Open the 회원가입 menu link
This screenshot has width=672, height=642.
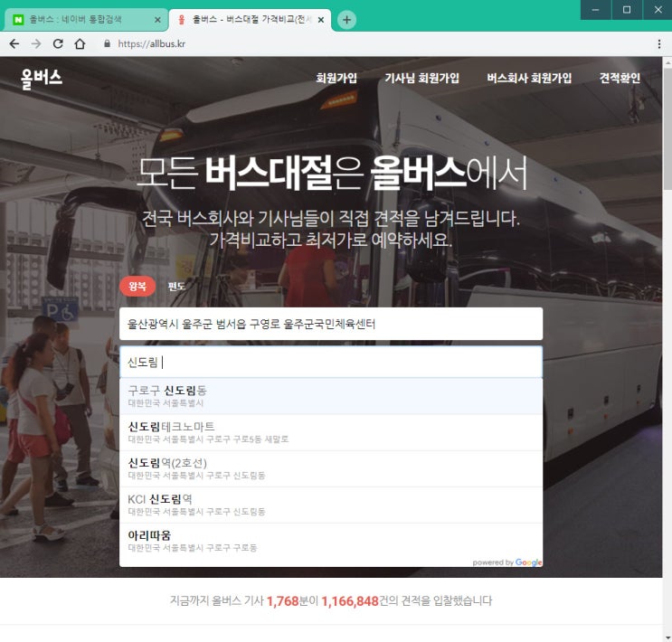pyautogui.click(x=336, y=78)
